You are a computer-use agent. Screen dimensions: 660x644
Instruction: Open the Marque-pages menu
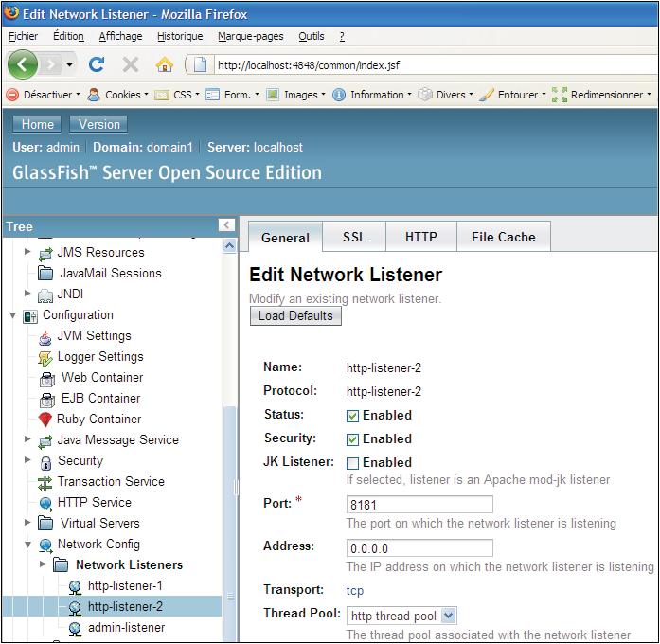[250, 36]
